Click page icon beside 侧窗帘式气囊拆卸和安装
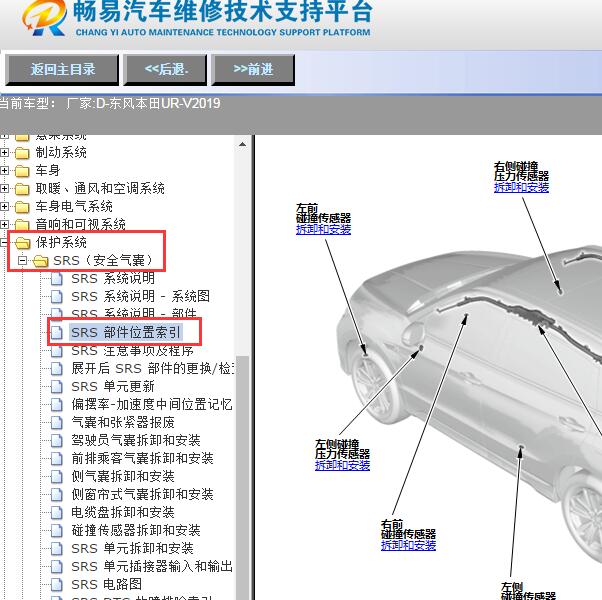This screenshot has width=602, height=600. coord(57,494)
